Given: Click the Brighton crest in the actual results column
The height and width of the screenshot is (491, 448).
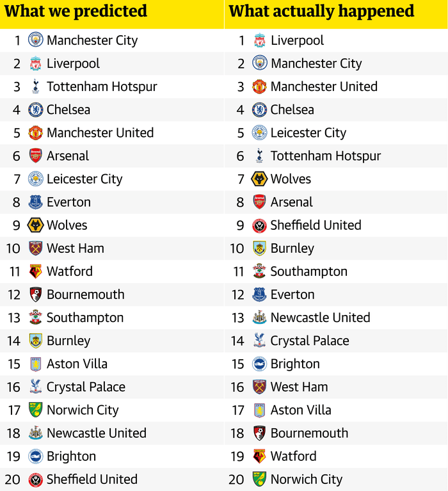Looking at the screenshot, I should pyautogui.click(x=259, y=364).
